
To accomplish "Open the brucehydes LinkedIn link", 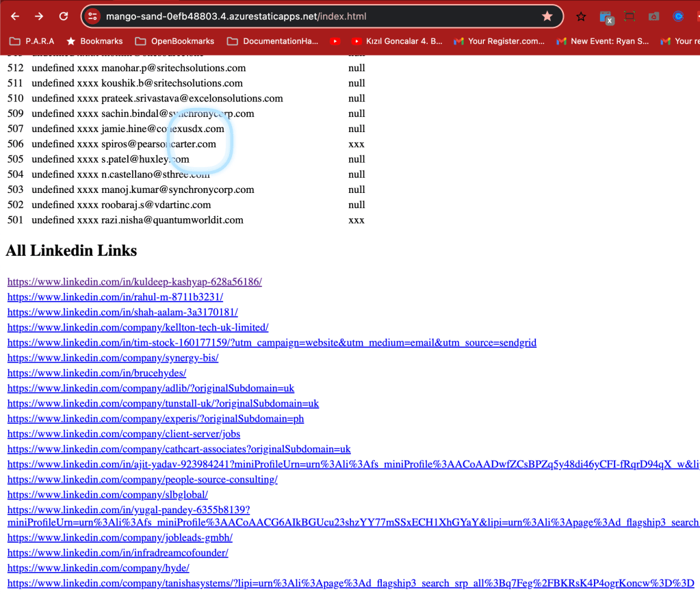I will [96, 373].
